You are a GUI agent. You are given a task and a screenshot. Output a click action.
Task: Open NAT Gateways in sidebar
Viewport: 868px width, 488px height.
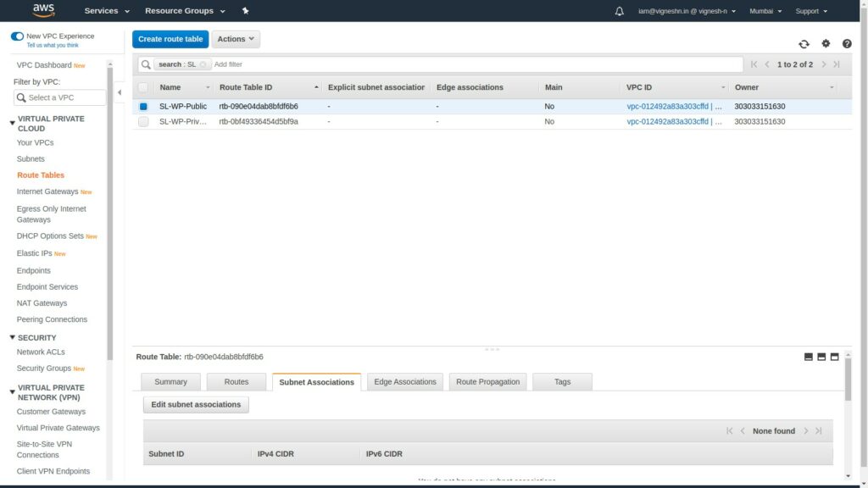click(42, 303)
